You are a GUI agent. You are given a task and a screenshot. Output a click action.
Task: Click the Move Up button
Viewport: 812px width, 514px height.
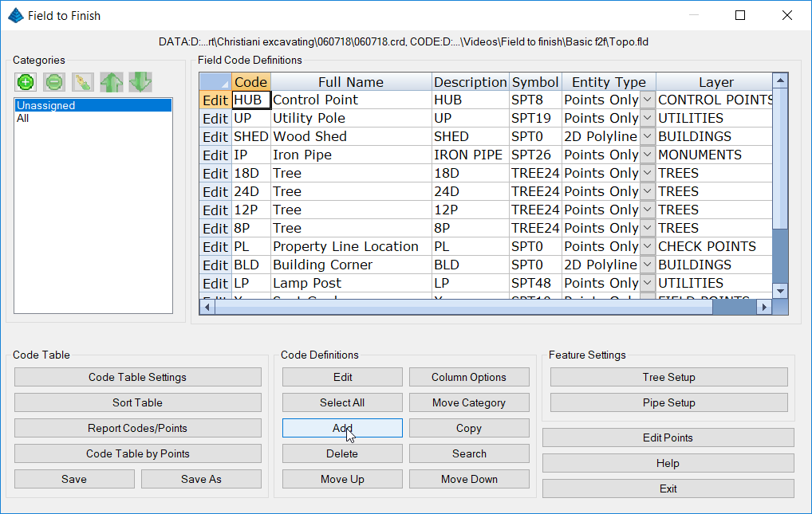point(342,479)
